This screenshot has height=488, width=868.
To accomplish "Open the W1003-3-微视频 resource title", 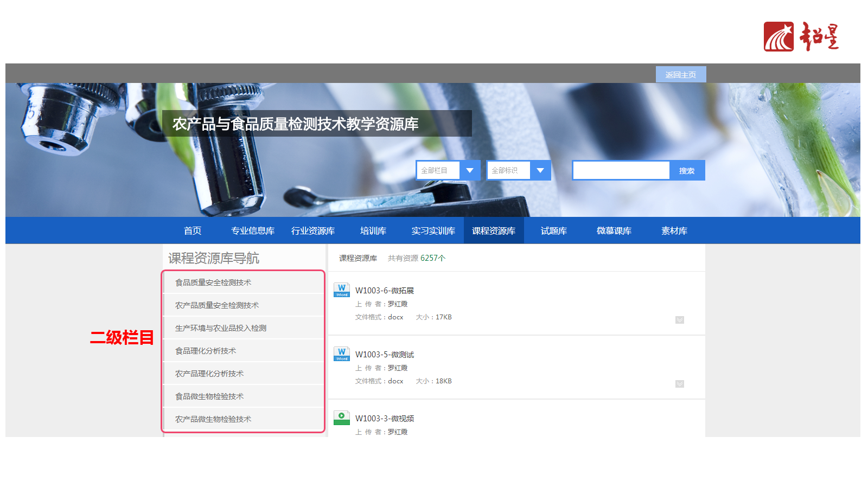I will click(385, 419).
